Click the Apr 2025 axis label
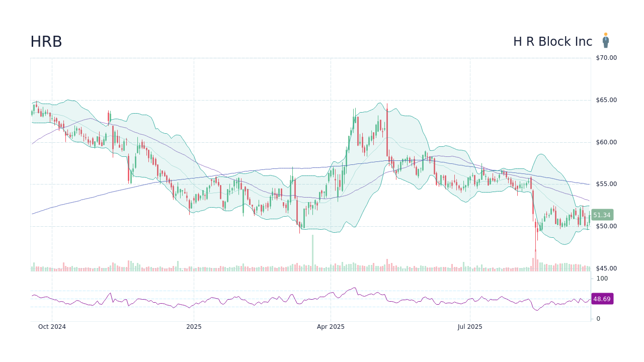This screenshot has height=362, width=644. (x=332, y=327)
